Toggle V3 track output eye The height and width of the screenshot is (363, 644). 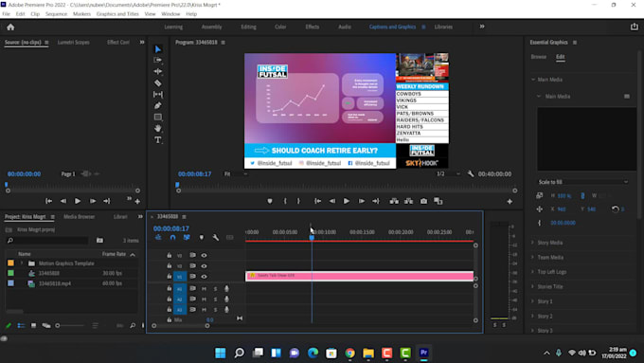coord(204,255)
